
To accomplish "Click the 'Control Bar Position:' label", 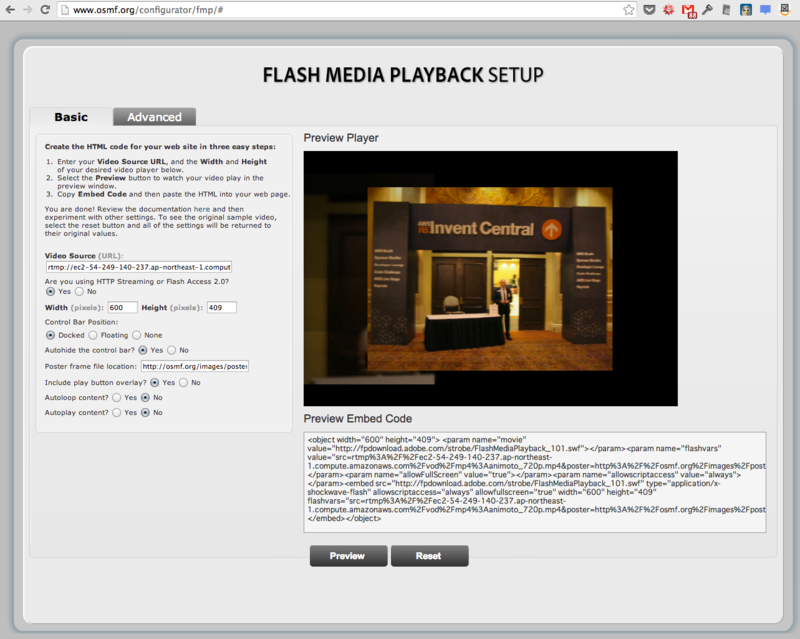I will [81, 322].
